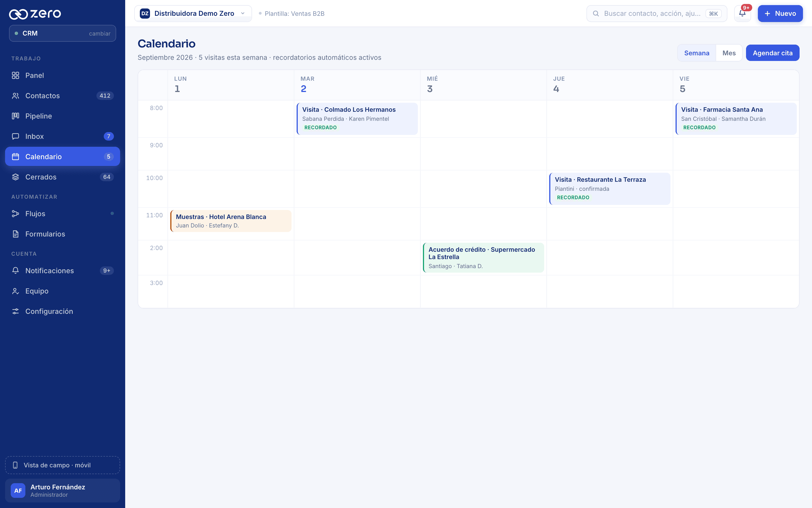Click the Agendar cita button
812x508 pixels.
coord(773,53)
